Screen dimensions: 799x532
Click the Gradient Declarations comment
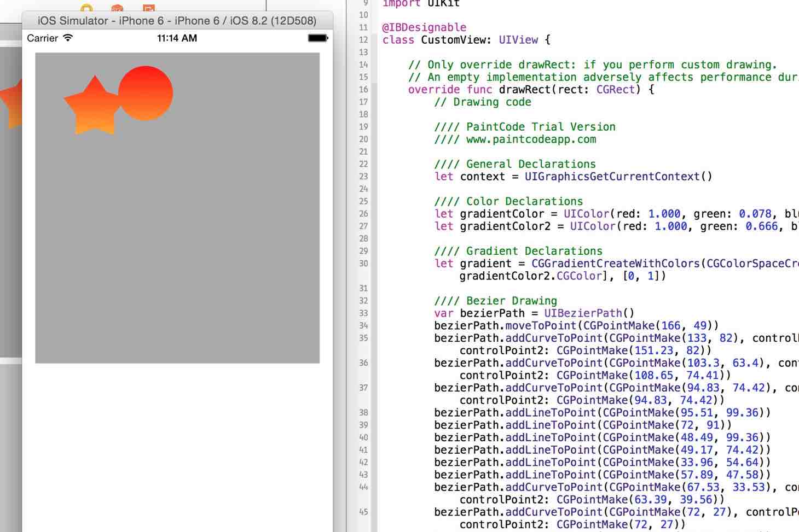(x=518, y=251)
